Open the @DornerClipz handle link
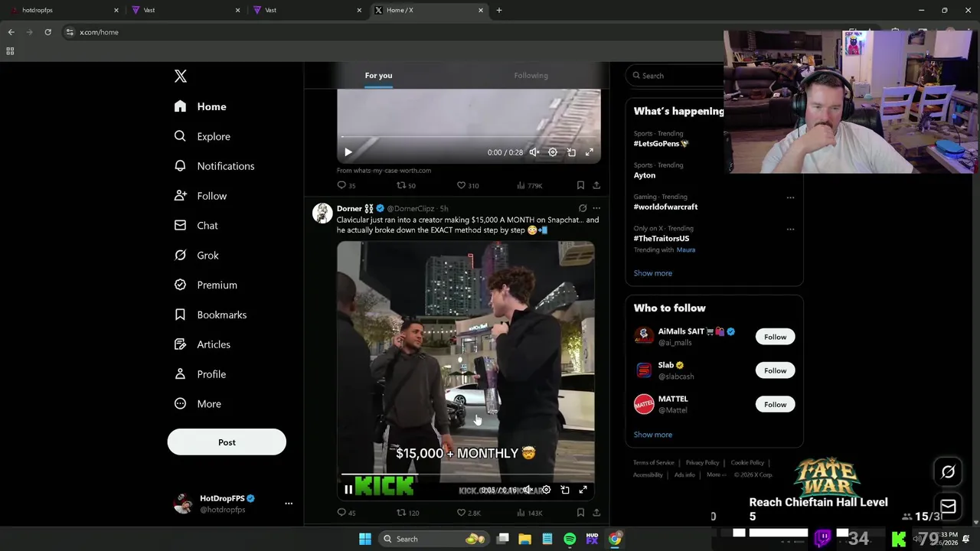980x551 pixels. coord(410,208)
